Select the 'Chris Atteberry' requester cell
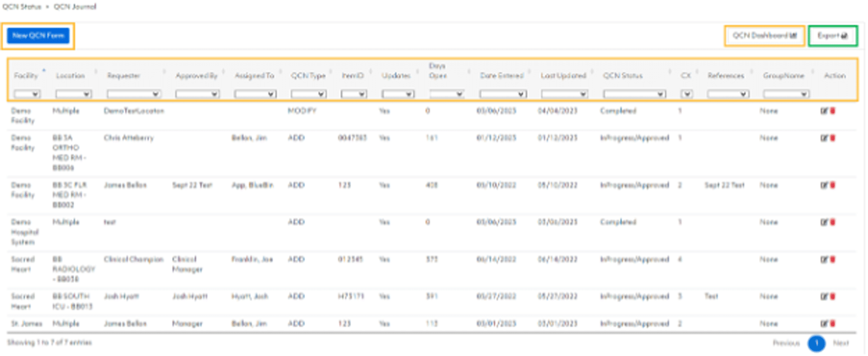868x356 pixels. (129, 138)
